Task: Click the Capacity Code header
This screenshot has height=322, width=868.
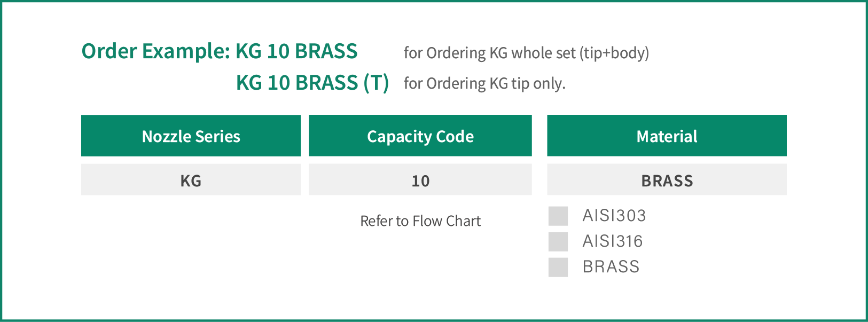Action: pyautogui.click(x=420, y=136)
